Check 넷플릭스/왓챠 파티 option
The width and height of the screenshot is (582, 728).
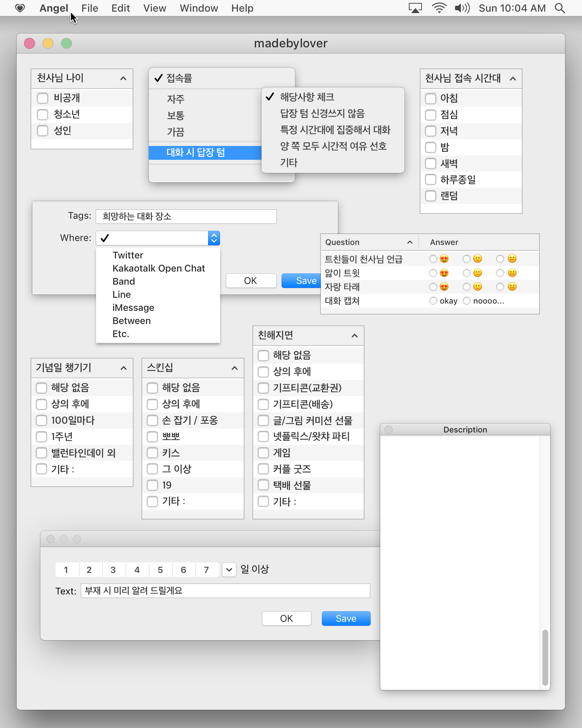pyautogui.click(x=263, y=436)
